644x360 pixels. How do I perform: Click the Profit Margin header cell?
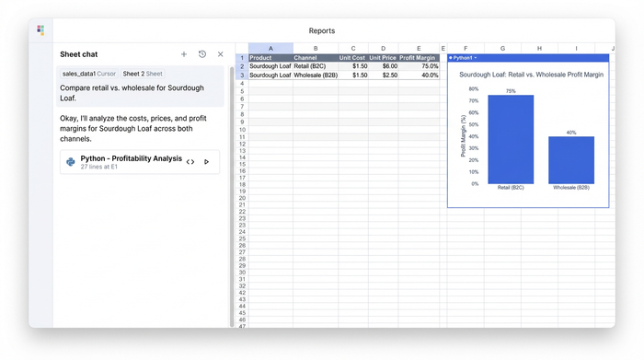[x=419, y=58]
